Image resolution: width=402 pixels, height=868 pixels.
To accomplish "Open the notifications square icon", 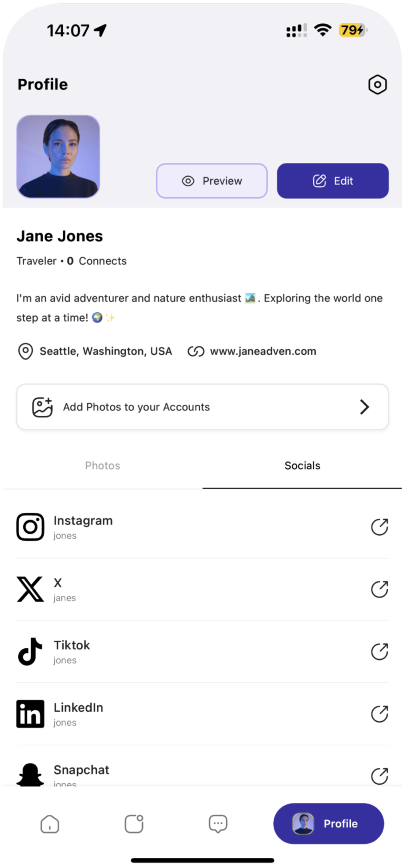I will click(134, 824).
